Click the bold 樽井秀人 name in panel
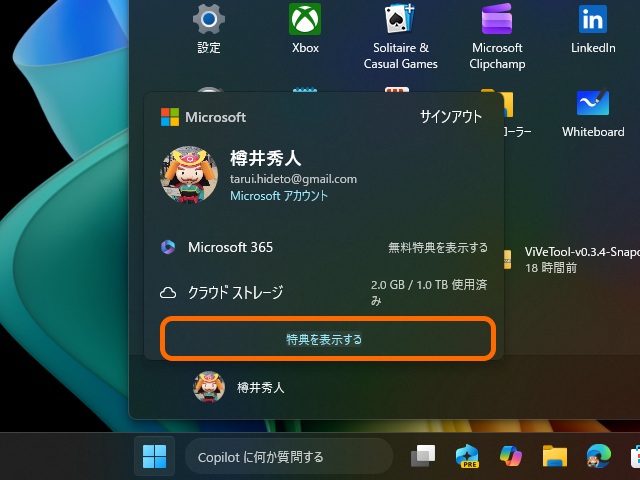 265,158
